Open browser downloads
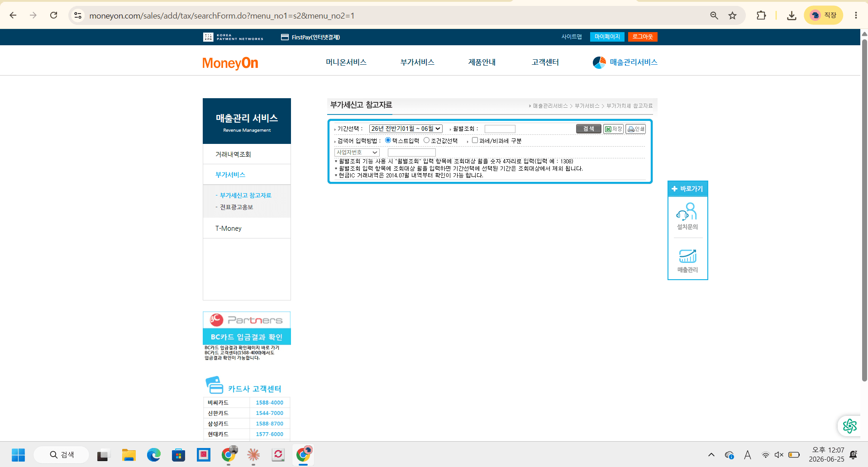 coord(792,15)
